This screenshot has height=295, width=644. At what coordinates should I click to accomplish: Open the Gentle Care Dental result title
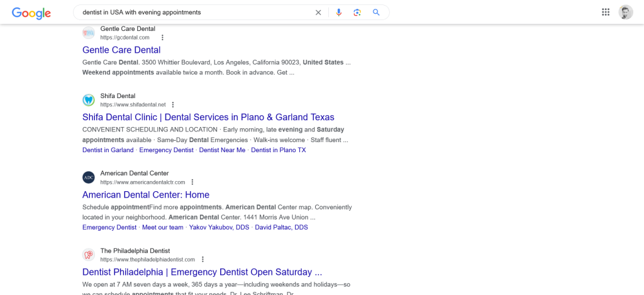pos(121,50)
